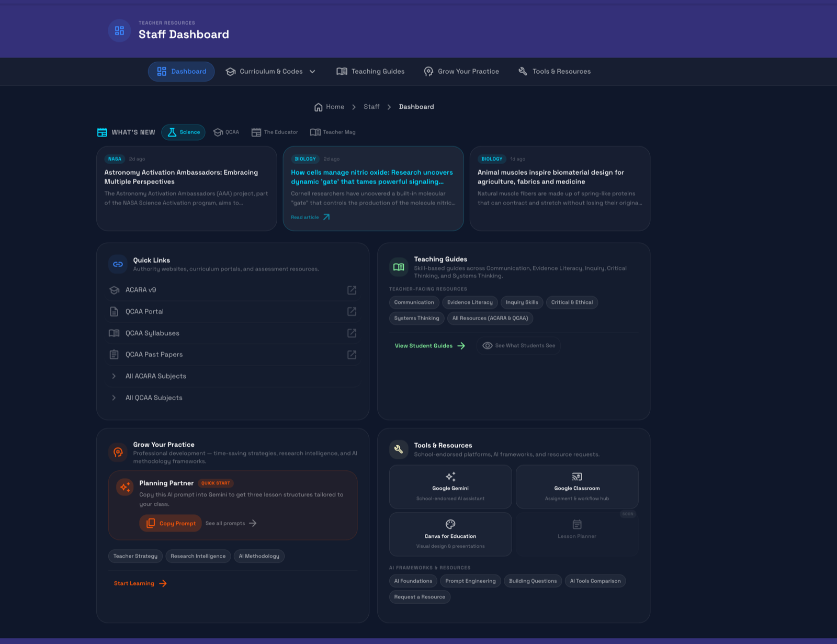837x644 pixels.
Task: Open the Systems Thinking guide chip
Action: pos(416,318)
